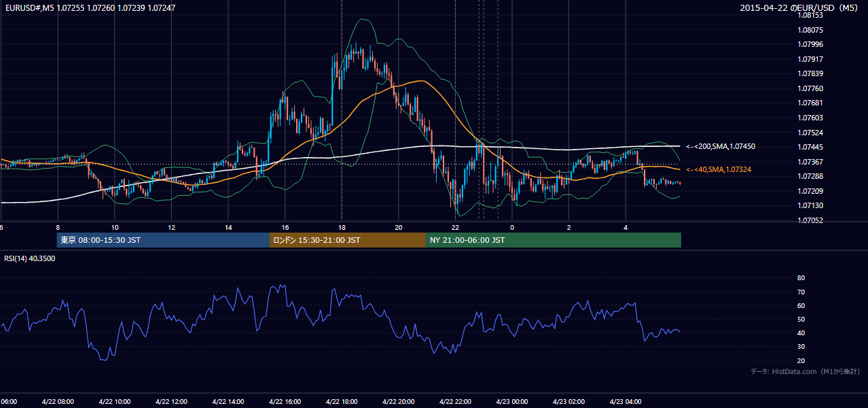The width and height of the screenshot is (868, 408).
Task: Select the ロンドン 15:30-21:00 JST session bar
Action: coord(348,240)
